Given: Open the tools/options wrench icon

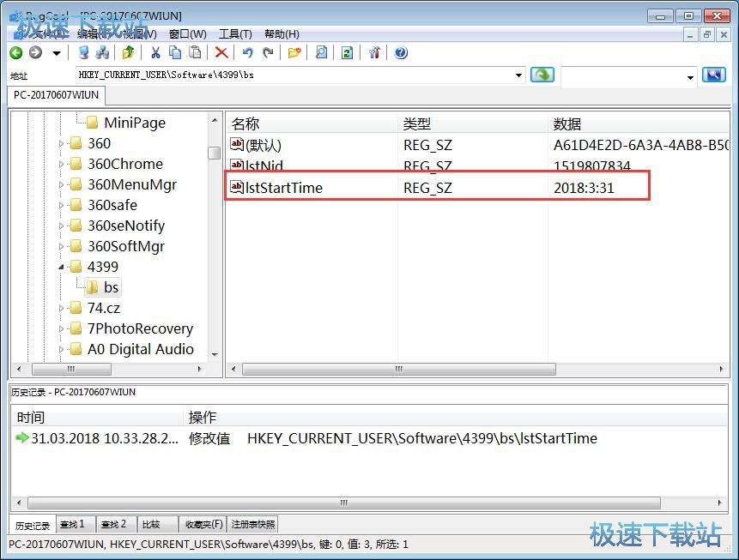Looking at the screenshot, I should (374, 53).
